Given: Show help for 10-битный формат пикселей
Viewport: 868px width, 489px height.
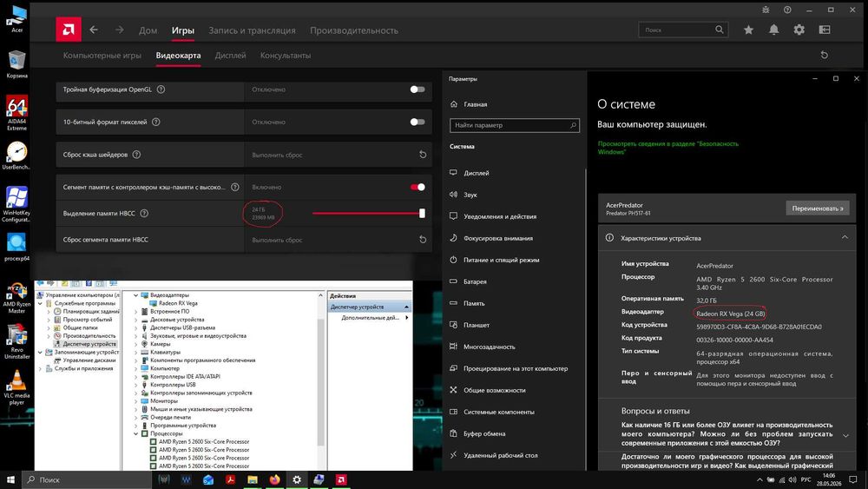Looking at the screenshot, I should 156,122.
